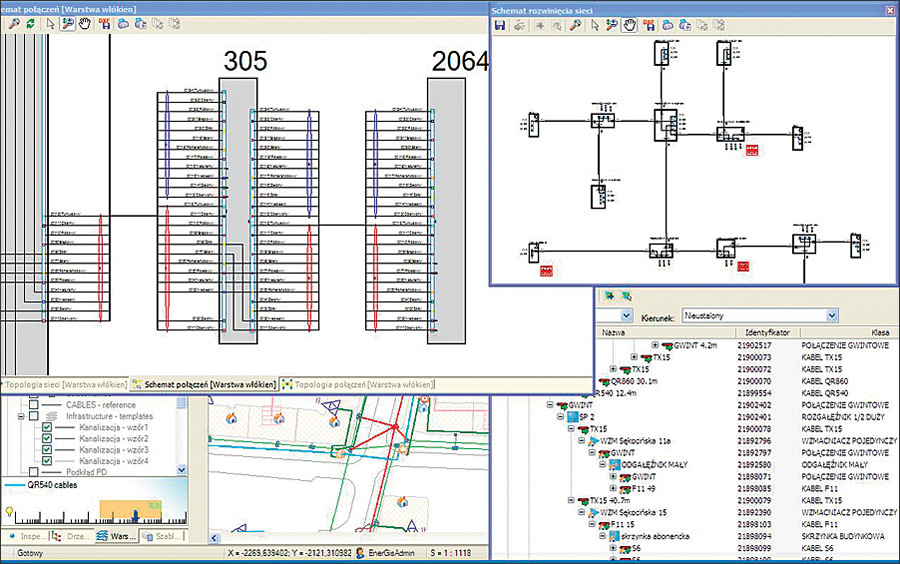Viewport: 900px width, 564px height.
Task: Open the Kierunek dropdown showing Neustalony
Action: pos(831,315)
